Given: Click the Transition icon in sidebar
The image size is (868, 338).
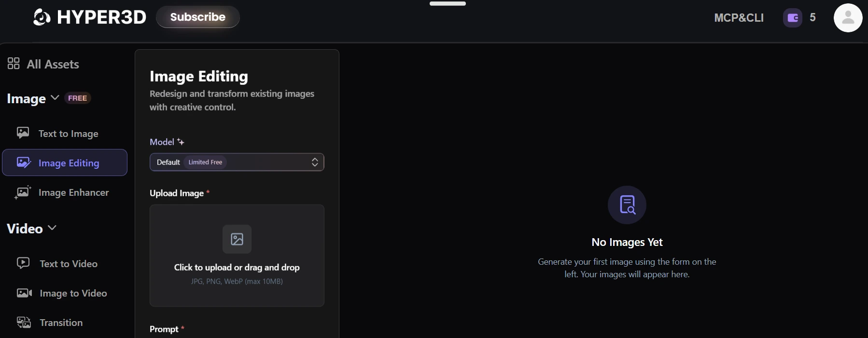Looking at the screenshot, I should 24,323.
